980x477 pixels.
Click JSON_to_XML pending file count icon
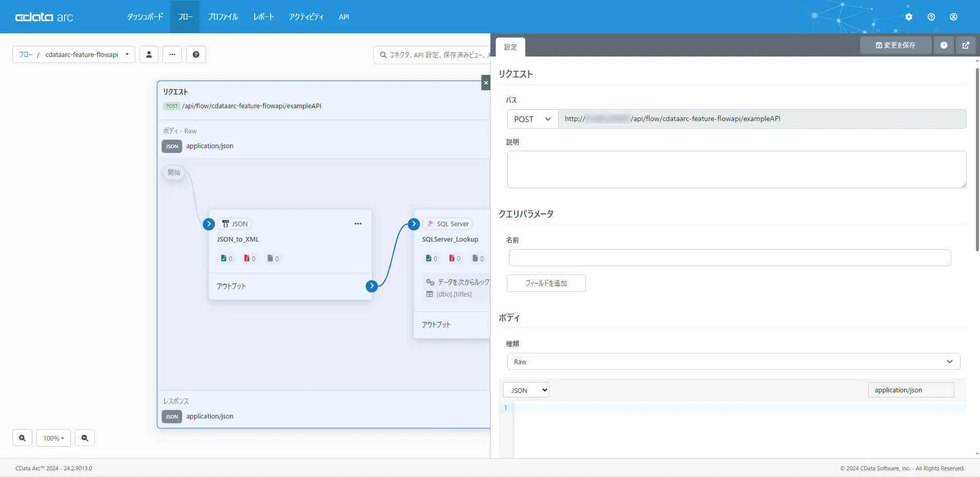click(x=270, y=259)
